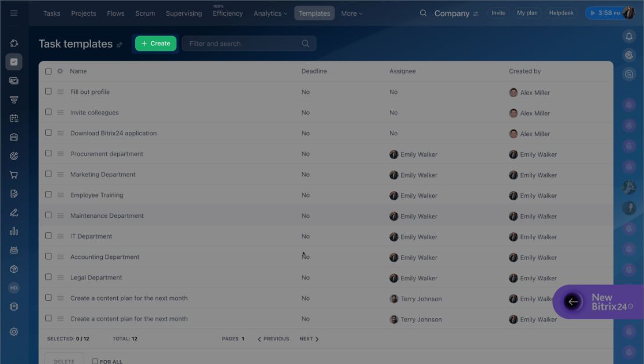Check the Invite colleagues row checkbox
The image size is (644, 364).
pyautogui.click(x=49, y=112)
